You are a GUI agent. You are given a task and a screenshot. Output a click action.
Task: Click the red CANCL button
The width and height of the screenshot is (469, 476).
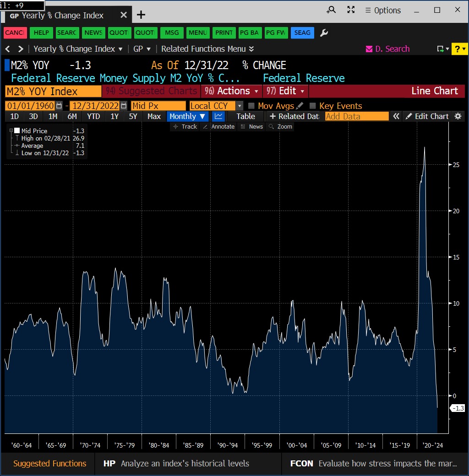click(15, 33)
